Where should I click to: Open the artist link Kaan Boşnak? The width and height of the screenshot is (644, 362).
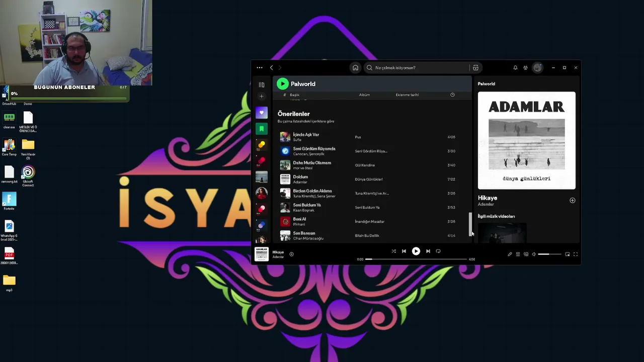coord(304,210)
